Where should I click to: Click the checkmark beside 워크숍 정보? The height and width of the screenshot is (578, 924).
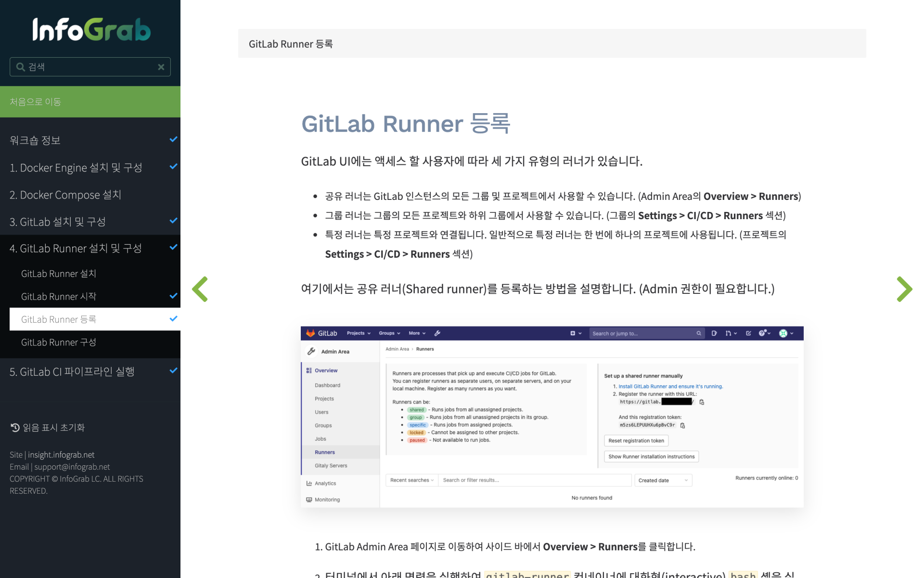click(174, 139)
